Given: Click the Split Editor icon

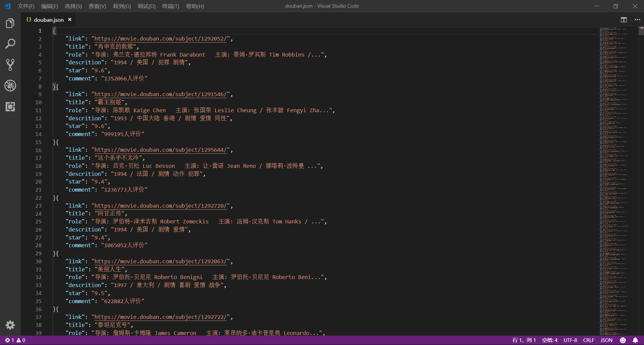Looking at the screenshot, I should click(624, 20).
